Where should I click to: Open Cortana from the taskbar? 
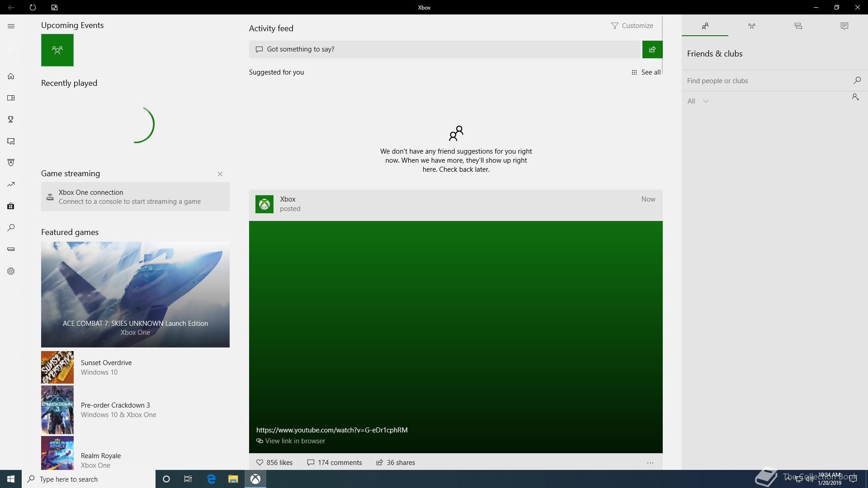(x=166, y=479)
